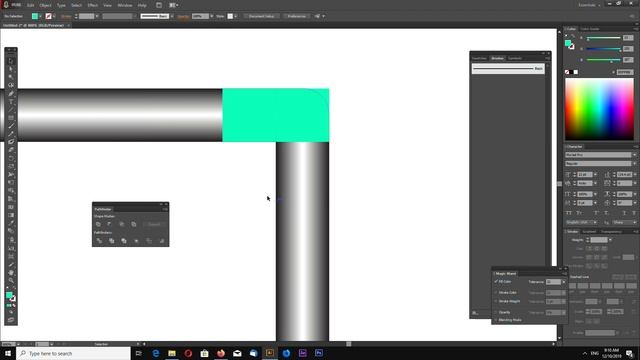
Task: Open File Explorer from the taskbar
Action: [x=172, y=353]
